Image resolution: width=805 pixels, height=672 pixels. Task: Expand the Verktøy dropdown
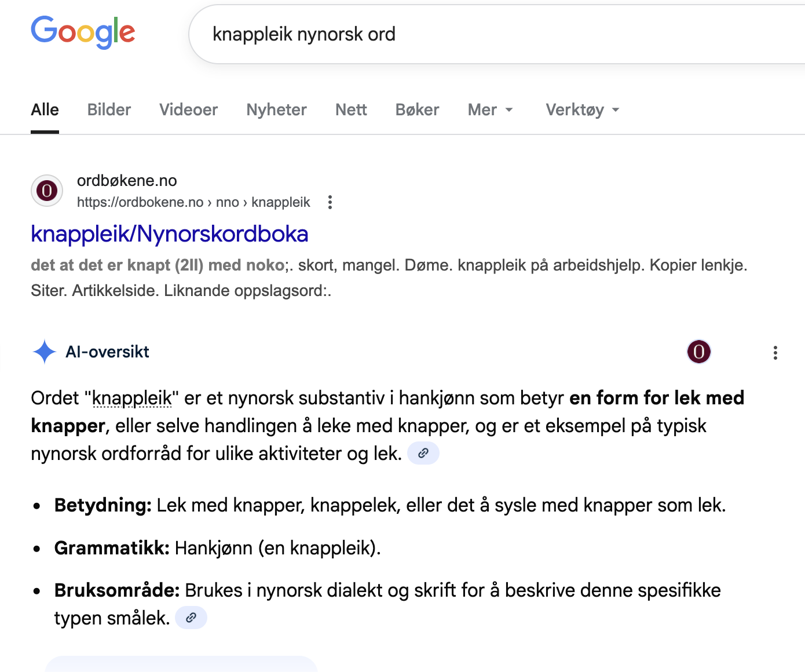(x=582, y=109)
